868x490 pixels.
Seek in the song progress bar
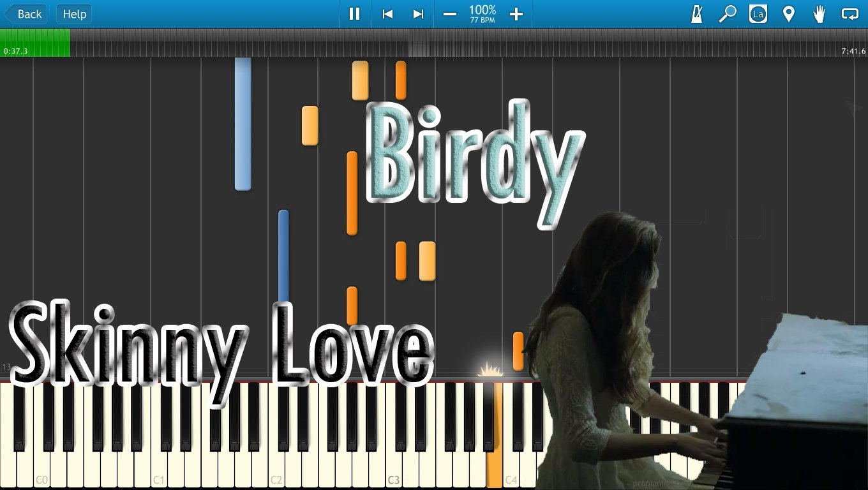point(434,43)
